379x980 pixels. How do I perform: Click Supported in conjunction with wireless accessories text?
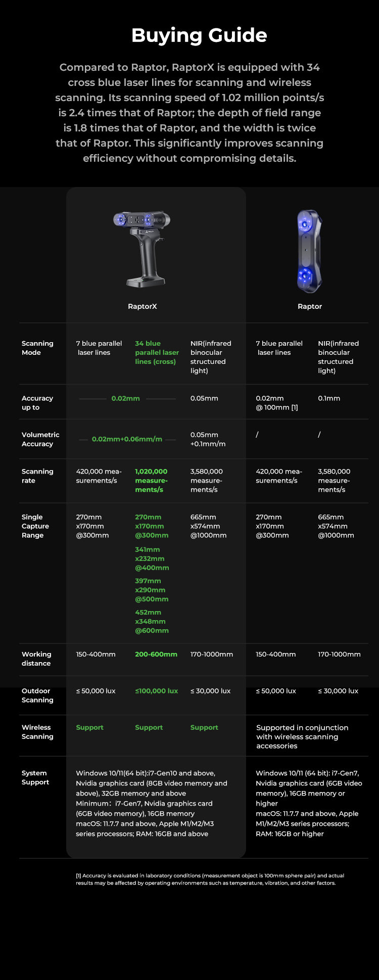tap(302, 737)
